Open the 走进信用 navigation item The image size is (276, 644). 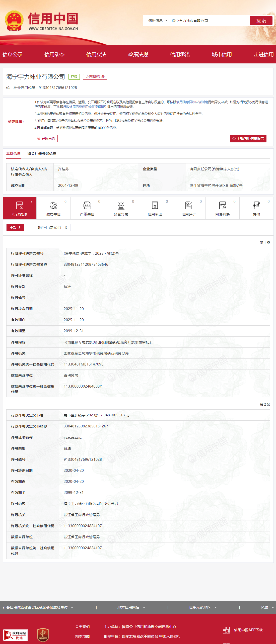coord(263,54)
